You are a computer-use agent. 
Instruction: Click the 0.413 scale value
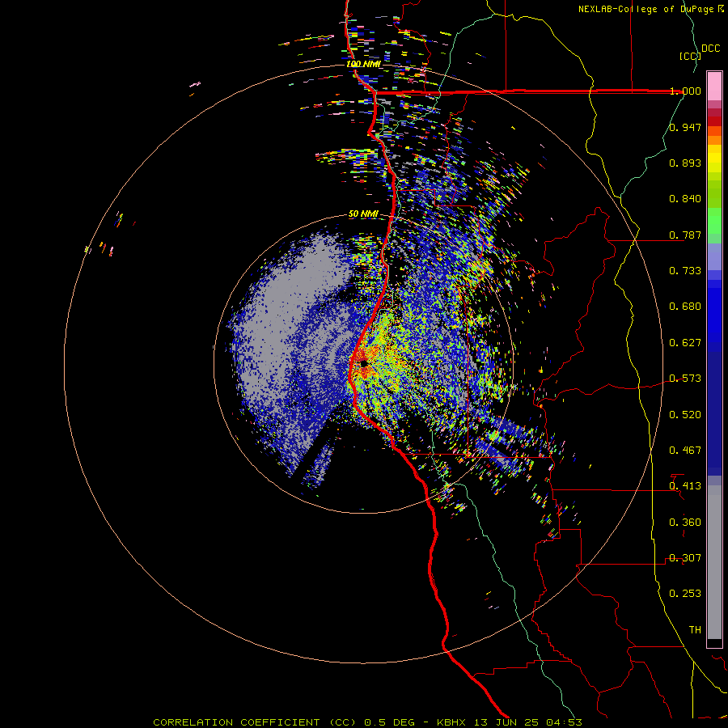point(685,486)
